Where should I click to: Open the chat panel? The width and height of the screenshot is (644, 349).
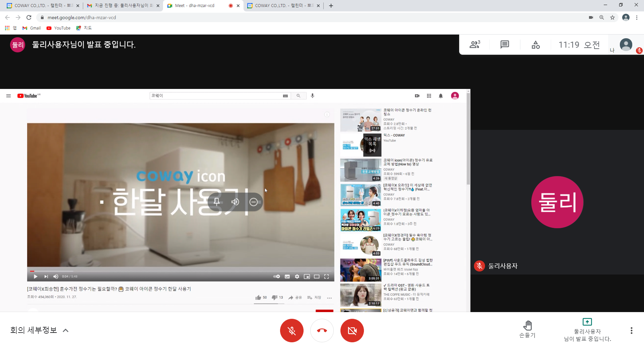click(505, 45)
